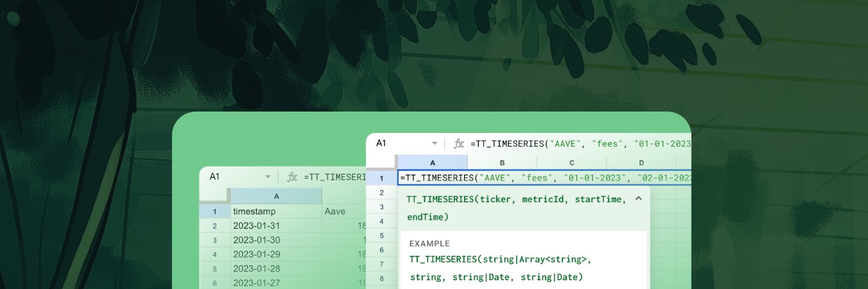Image resolution: width=868 pixels, height=289 pixels.
Task: Select row 8 header in the front sheet
Action: [381, 279]
